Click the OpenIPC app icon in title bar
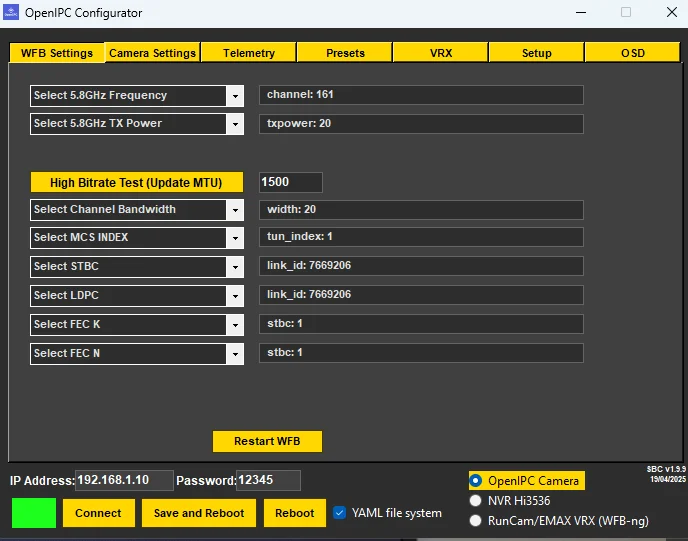 coord(11,12)
